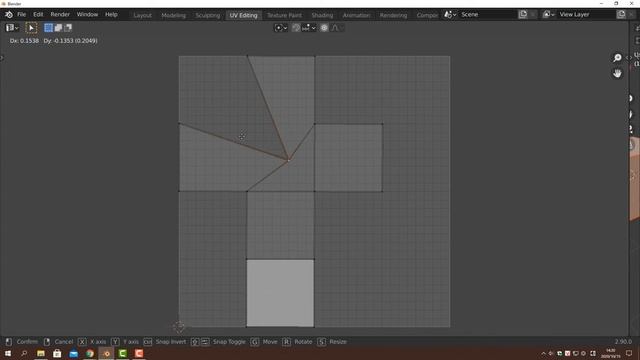640x360 pixels.
Task: Click the Resize hint in status bar
Action: tap(332, 342)
